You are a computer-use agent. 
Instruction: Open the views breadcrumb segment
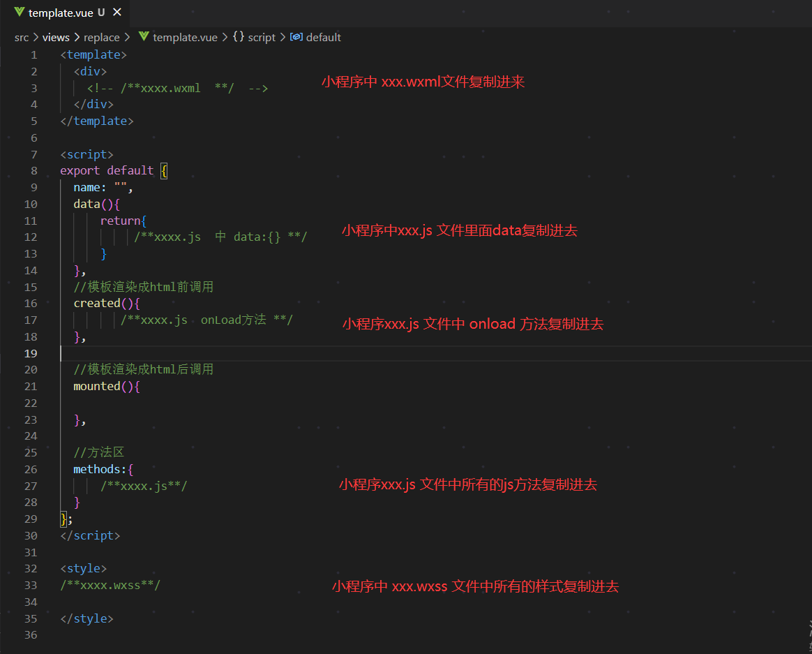[56, 38]
